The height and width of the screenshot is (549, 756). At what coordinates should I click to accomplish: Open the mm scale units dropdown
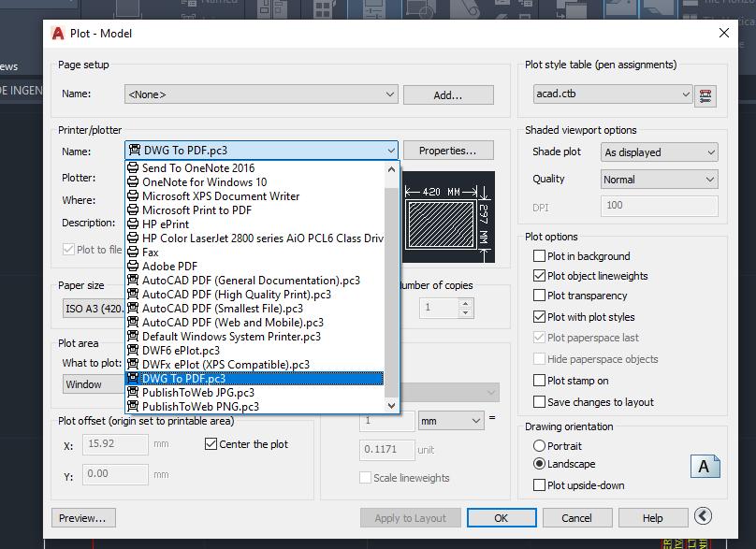451,421
